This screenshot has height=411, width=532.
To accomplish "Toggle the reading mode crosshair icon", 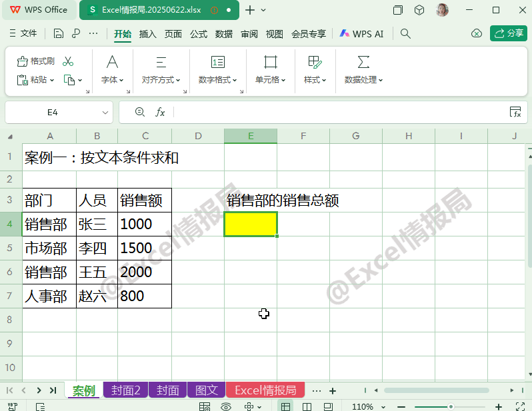I will pos(249,406).
